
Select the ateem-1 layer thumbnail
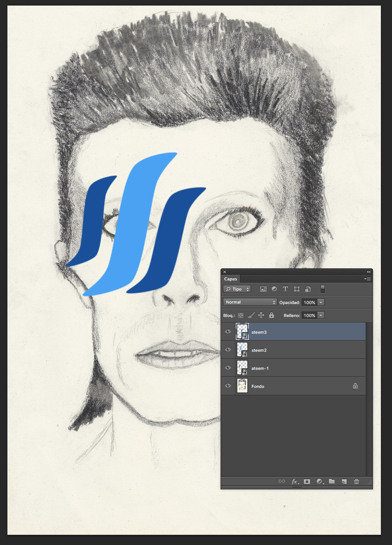(x=242, y=368)
